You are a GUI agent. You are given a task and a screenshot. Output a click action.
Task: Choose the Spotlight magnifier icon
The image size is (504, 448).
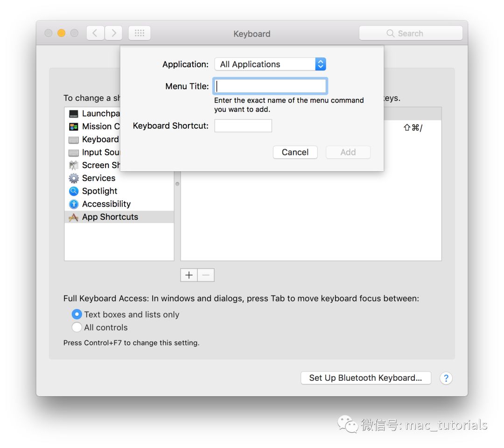tap(74, 191)
